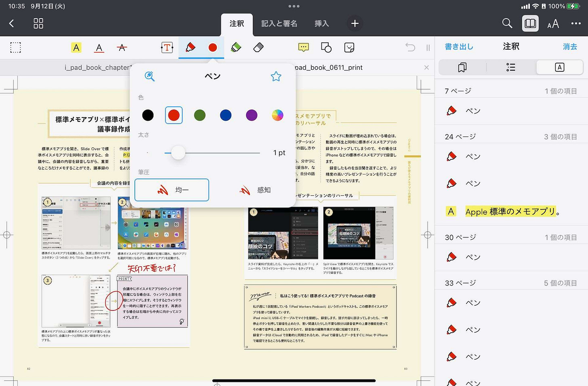This screenshot has height=386, width=588.
Task: Enable 感知 (sensitive) pen pressure mode
Action: pyautogui.click(x=257, y=190)
